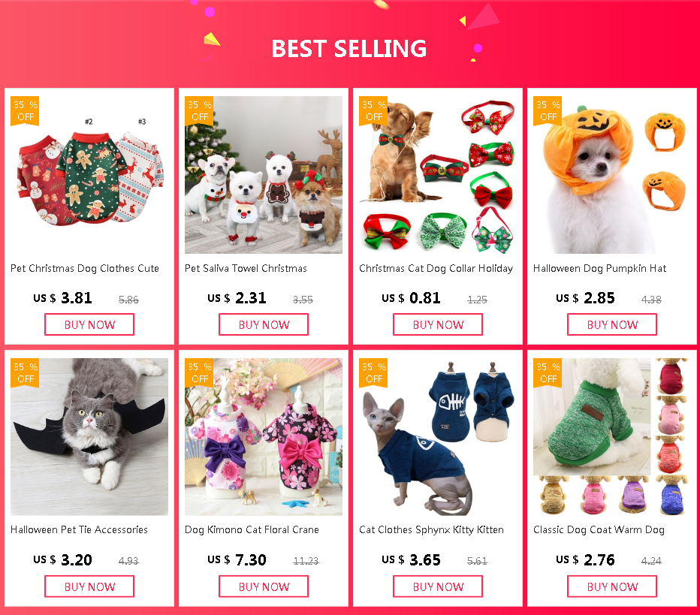700x615 pixels.
Task: Click the Halloween Dog Pumpkin Hat title
Action: [x=599, y=268]
